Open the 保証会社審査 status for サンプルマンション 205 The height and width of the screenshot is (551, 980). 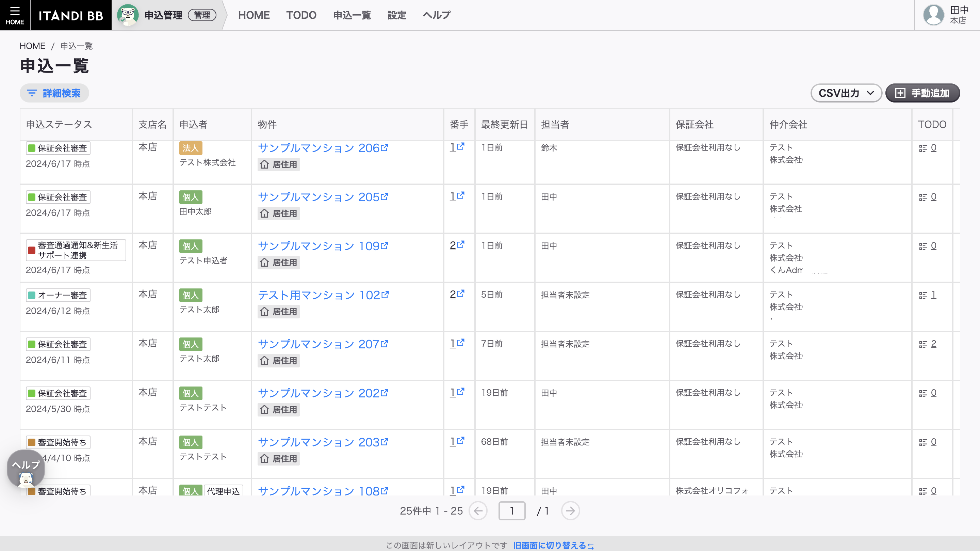(58, 197)
